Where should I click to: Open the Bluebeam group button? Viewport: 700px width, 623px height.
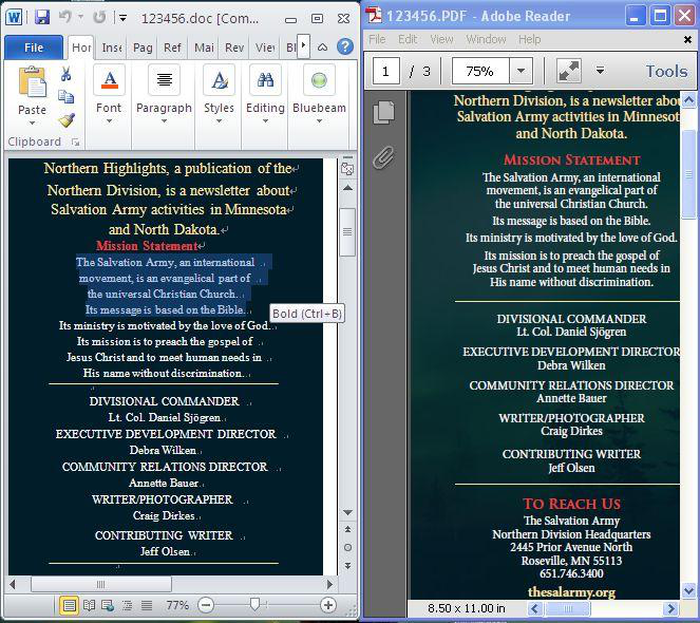(x=319, y=95)
